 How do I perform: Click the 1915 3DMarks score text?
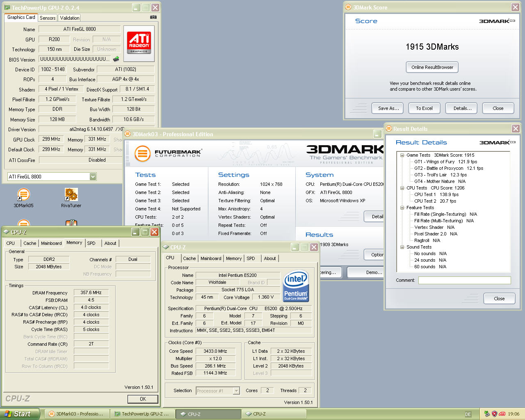coord(432,47)
